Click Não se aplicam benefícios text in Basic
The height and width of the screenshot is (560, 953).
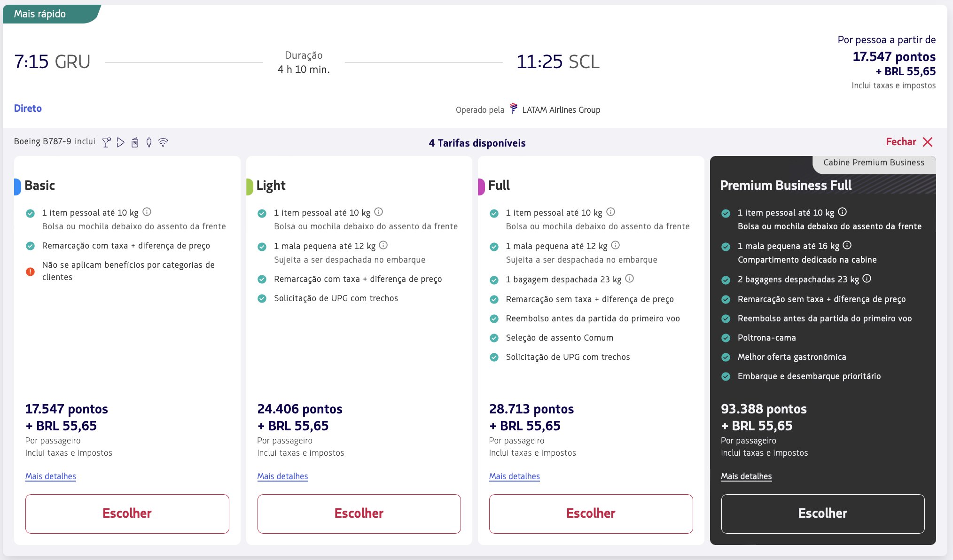128,271
